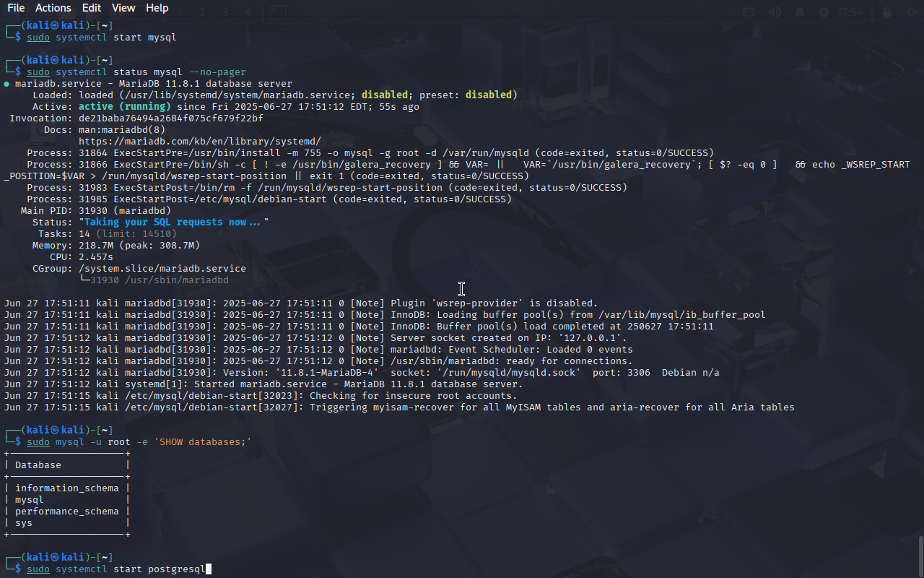Click the '31930 /usr/sbin/mariadbd' cgroup entry
This screenshot has height=578, width=924.
tap(160, 280)
